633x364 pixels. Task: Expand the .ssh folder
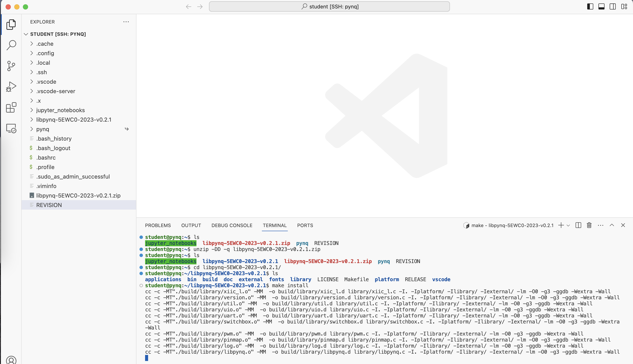coord(79,72)
